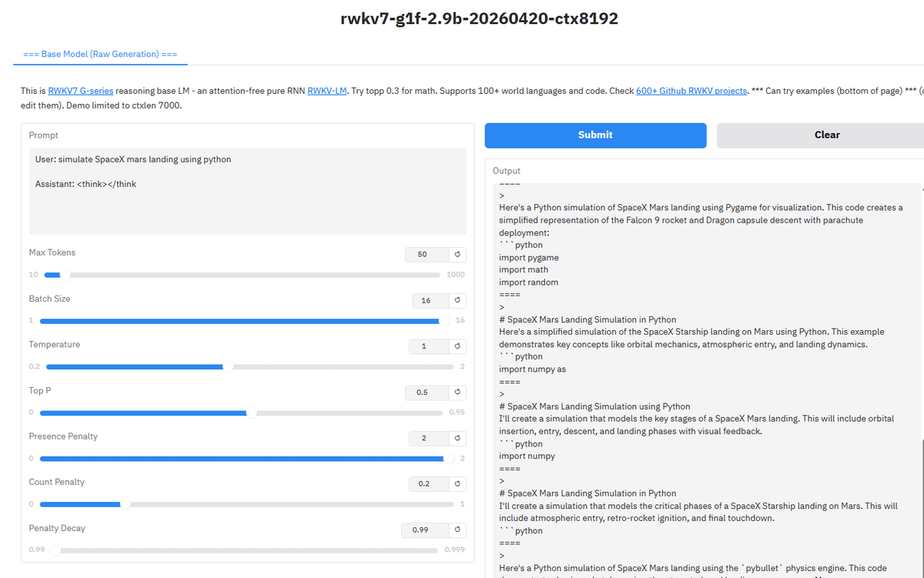Click the 'import random' output line
The height and width of the screenshot is (578, 924).
click(x=528, y=282)
